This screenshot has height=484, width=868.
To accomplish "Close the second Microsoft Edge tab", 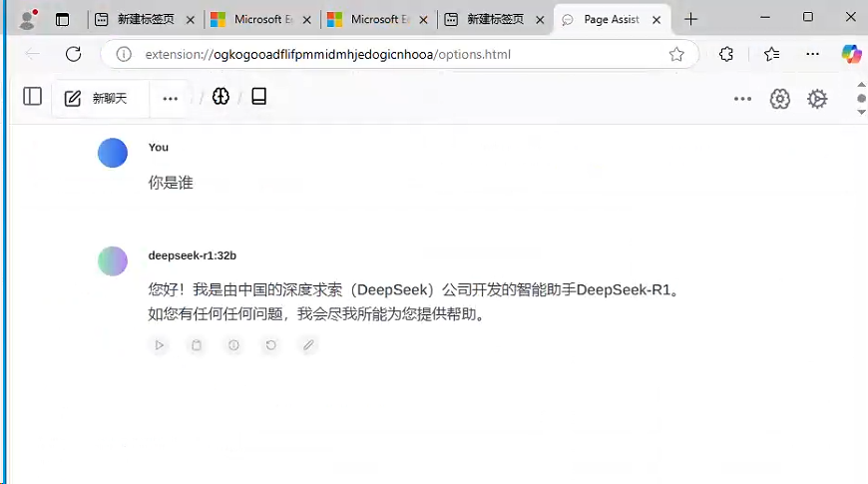I will pos(423,20).
